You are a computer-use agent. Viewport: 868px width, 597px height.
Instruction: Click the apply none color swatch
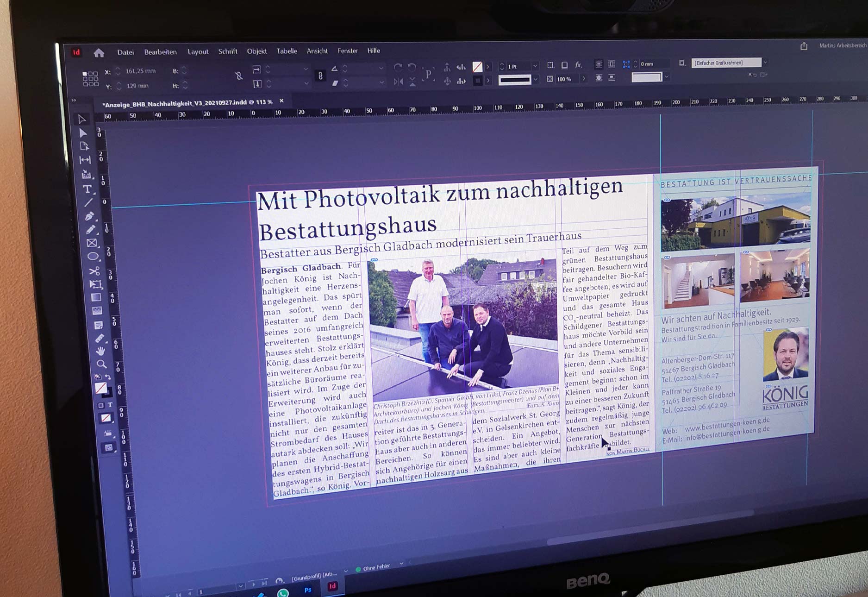click(x=106, y=418)
